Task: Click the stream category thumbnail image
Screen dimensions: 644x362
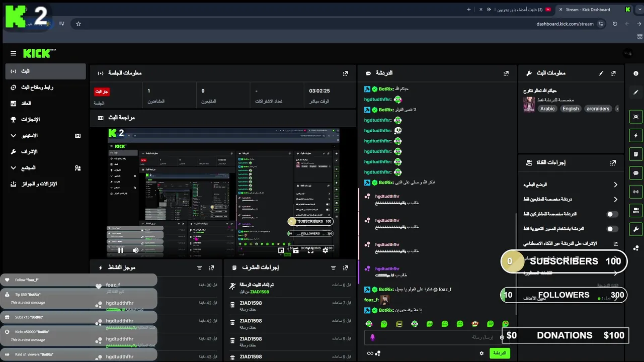Action: 529,105
